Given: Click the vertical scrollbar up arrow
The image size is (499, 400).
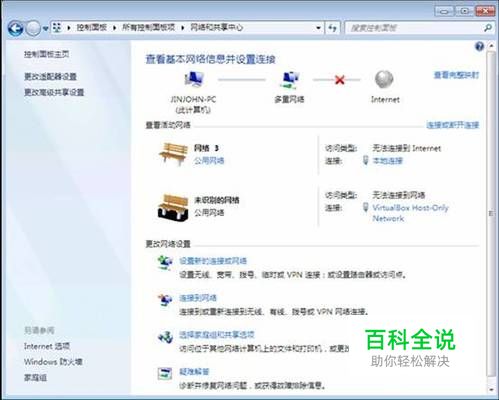Looking at the screenshot, I should (x=491, y=45).
